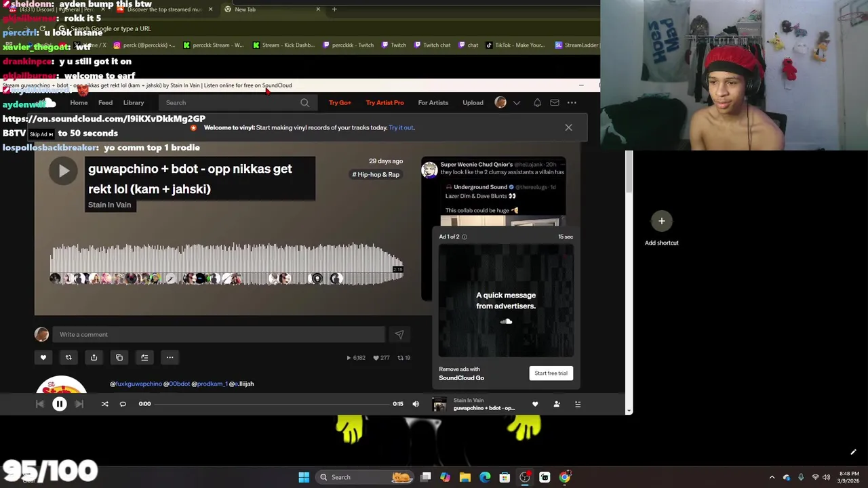This screenshot has width=868, height=488.
Task: Open the Stain In Vain artist link
Action: [109, 205]
